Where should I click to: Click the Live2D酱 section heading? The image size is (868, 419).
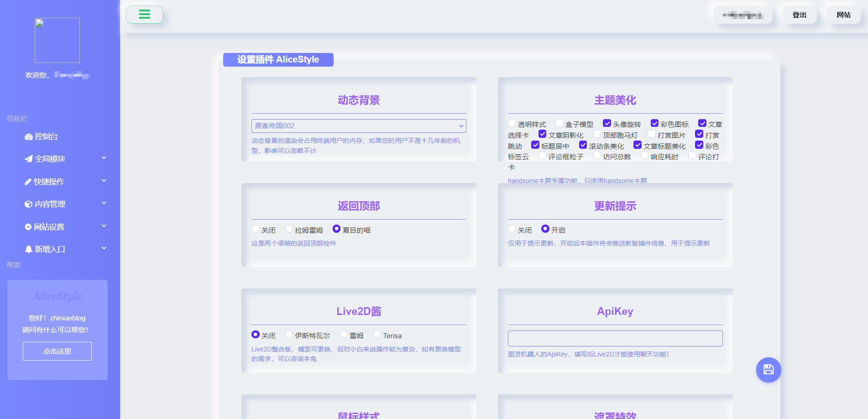pyautogui.click(x=359, y=311)
